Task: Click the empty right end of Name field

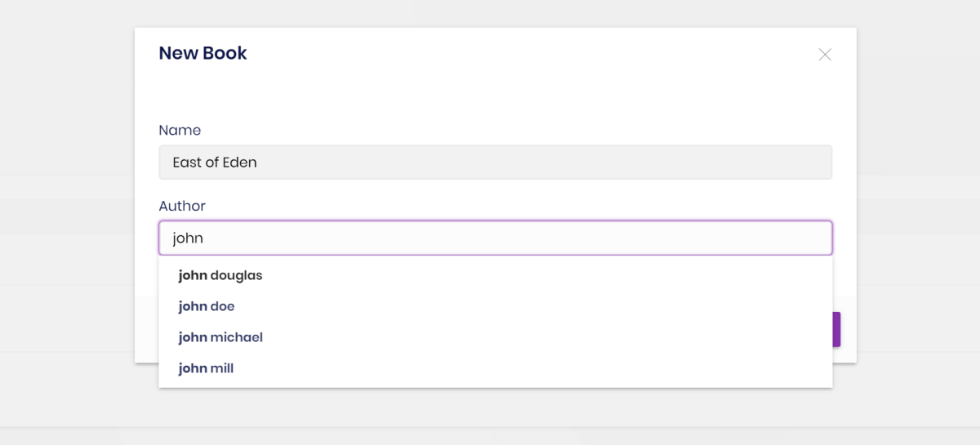Action: (x=776, y=162)
